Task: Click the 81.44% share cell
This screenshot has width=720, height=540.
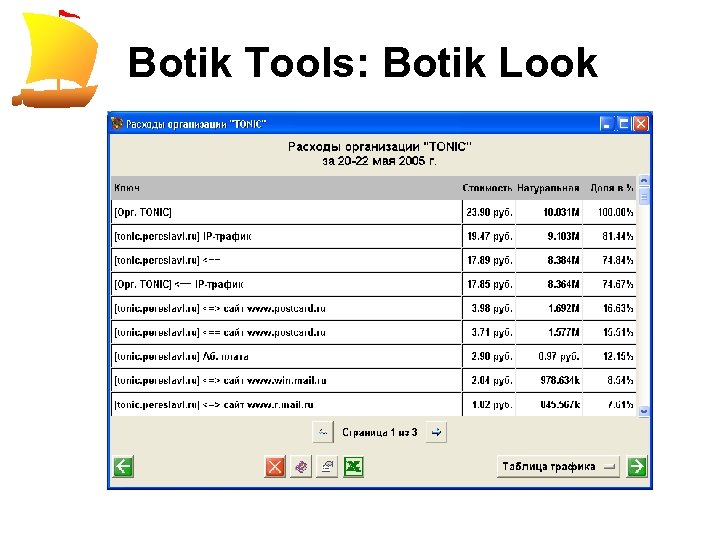Action: (x=610, y=236)
